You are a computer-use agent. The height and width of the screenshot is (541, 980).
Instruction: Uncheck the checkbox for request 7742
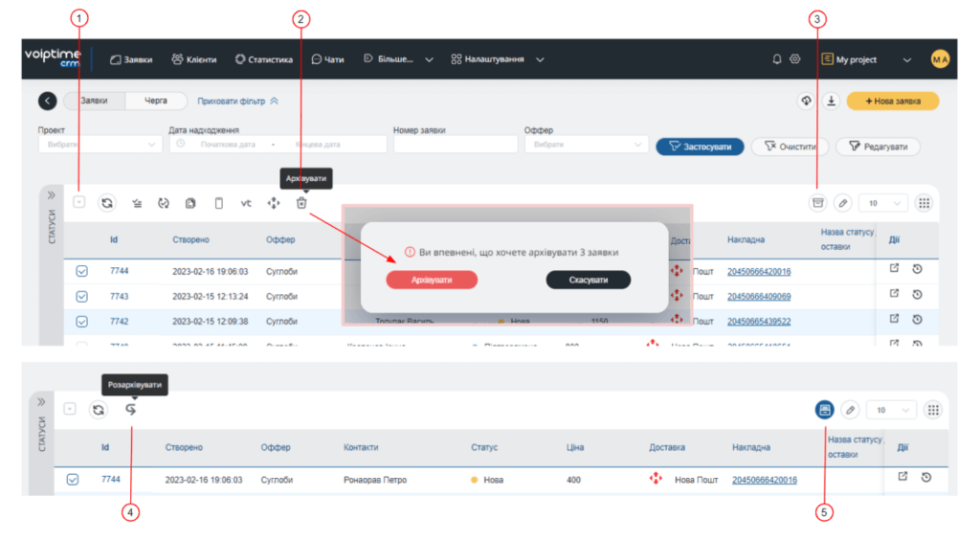point(82,322)
